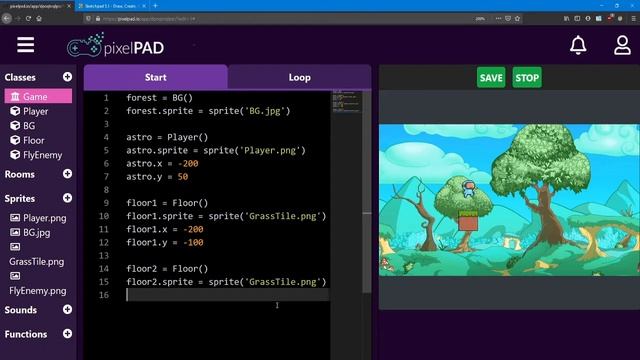Click the cube icon next to Floor

[15, 140]
